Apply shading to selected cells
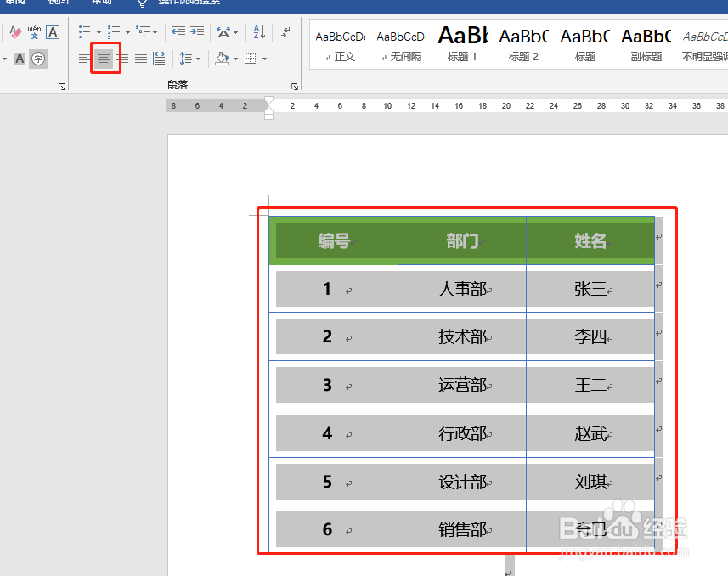728x576 pixels. click(223, 58)
